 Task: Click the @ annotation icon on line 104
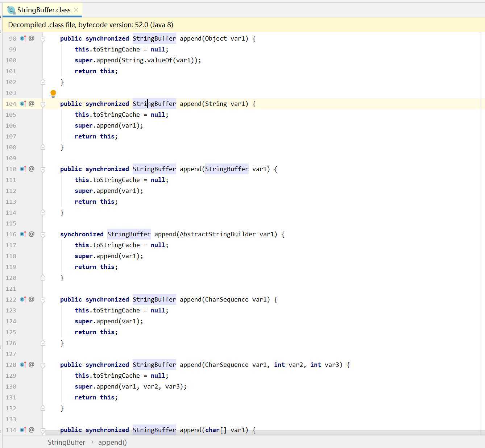click(x=32, y=103)
